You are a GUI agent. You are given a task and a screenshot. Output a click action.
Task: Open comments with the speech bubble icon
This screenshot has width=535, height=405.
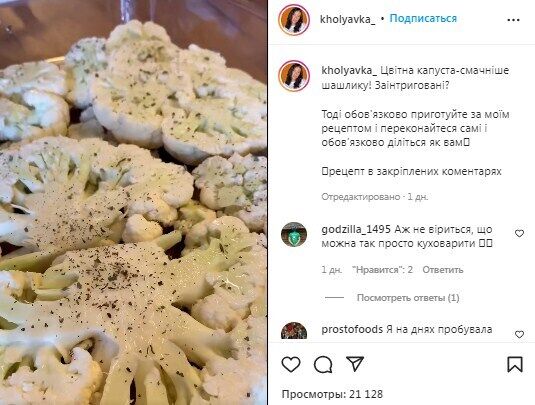click(323, 364)
